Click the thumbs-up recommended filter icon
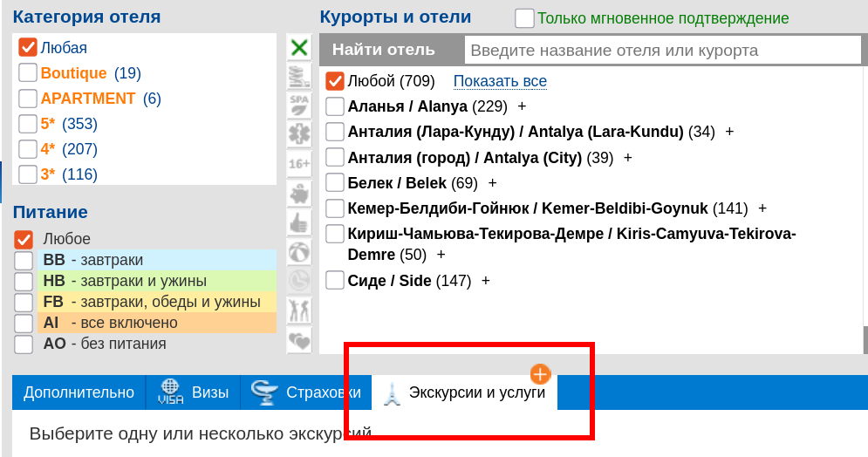The image size is (868, 457). (299, 222)
